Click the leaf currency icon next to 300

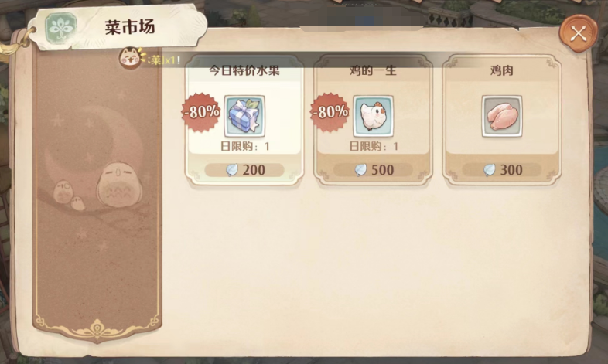coord(490,170)
